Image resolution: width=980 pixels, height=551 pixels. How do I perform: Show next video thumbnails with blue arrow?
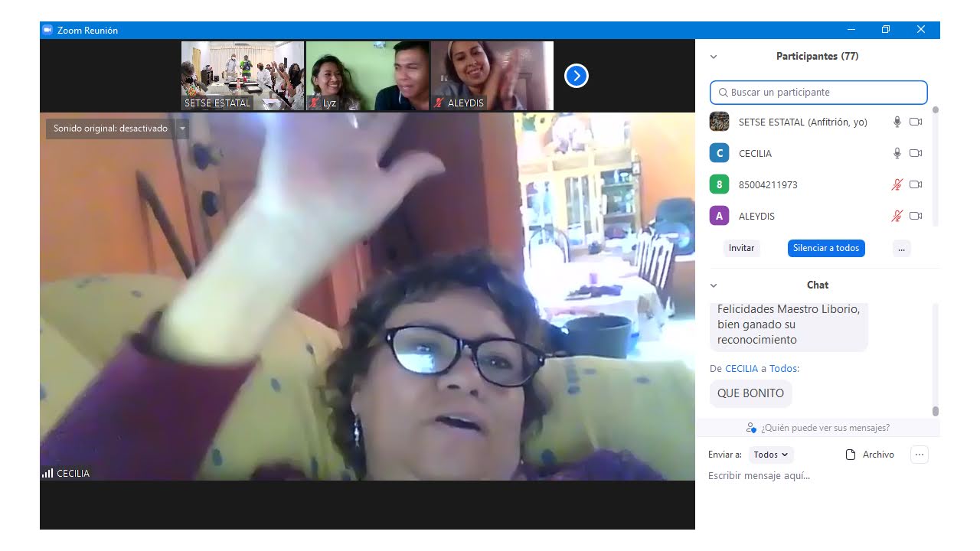pyautogui.click(x=576, y=76)
